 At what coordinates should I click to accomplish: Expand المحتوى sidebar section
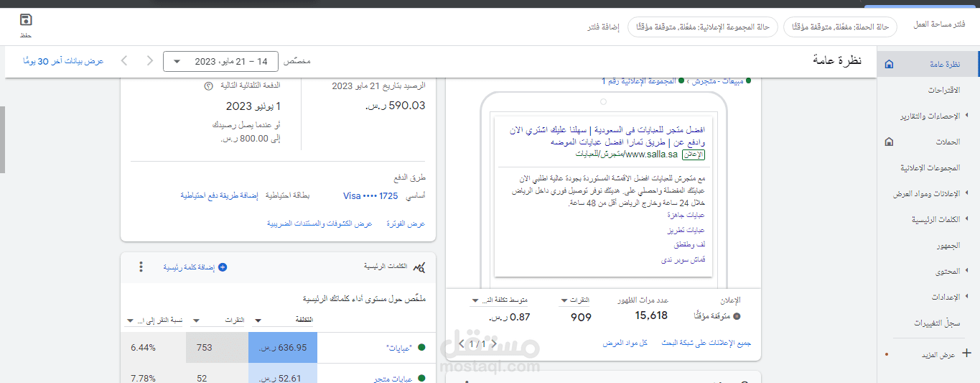[966, 271]
